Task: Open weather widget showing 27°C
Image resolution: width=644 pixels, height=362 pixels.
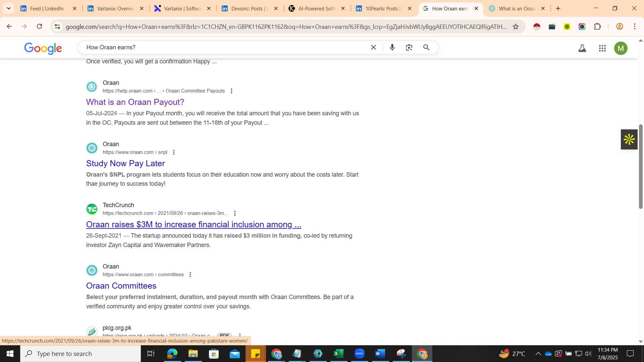Action: coord(512,354)
